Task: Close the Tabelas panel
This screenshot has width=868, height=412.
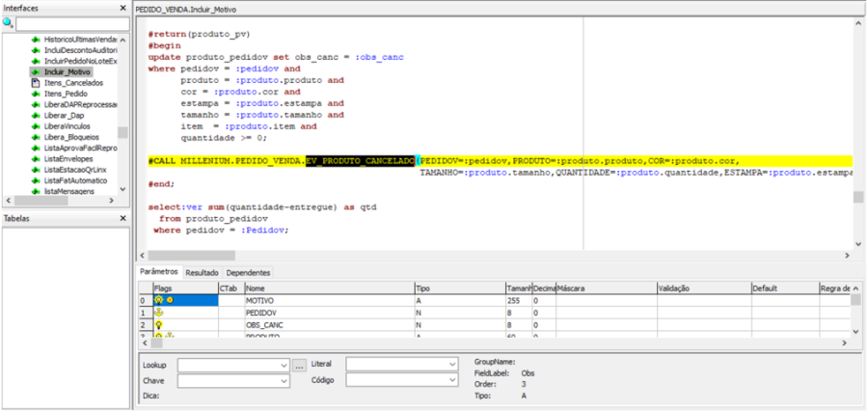Action: pyautogui.click(x=122, y=219)
